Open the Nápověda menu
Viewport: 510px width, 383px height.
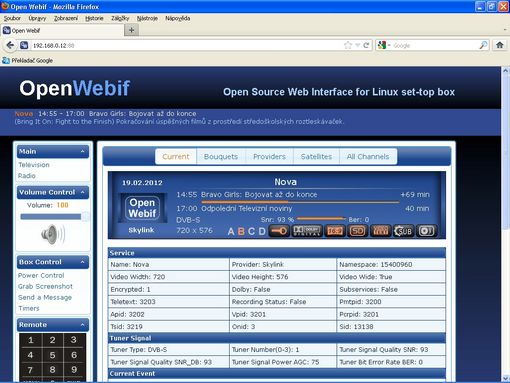178,18
